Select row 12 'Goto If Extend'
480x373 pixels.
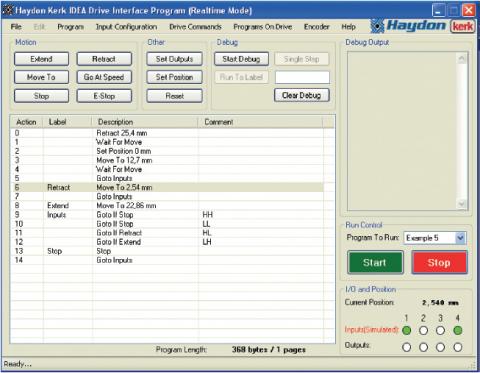[167, 242]
